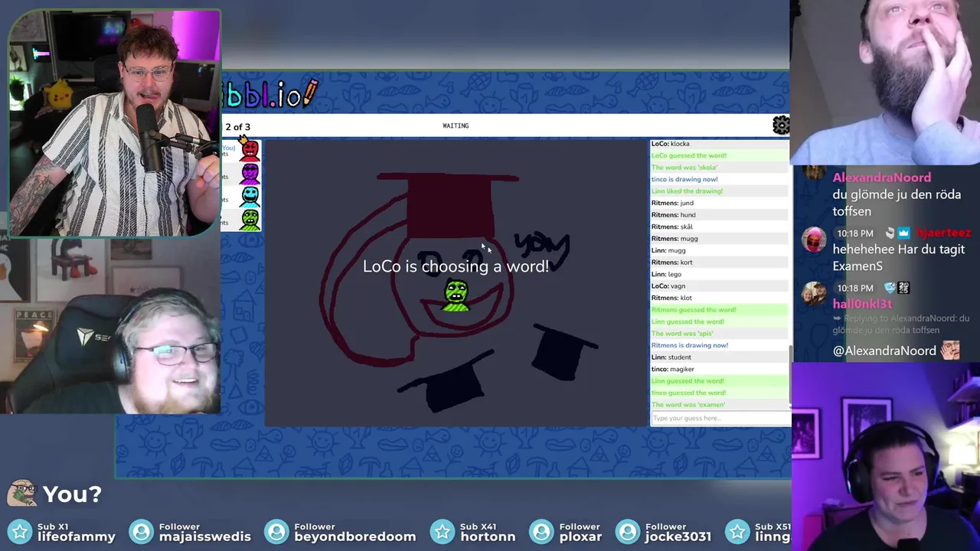Click chat line 'Ritmens: jund'

coord(719,203)
